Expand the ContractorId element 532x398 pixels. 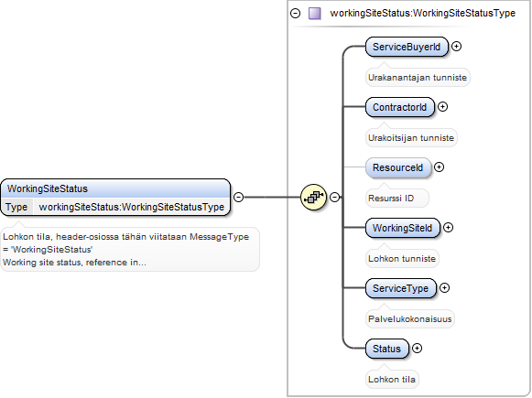point(442,107)
